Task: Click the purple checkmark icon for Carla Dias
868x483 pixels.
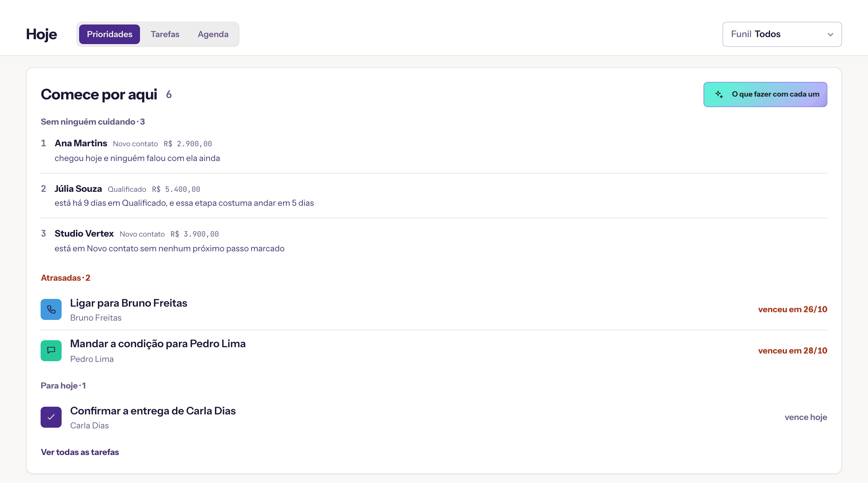Action: [x=51, y=417]
